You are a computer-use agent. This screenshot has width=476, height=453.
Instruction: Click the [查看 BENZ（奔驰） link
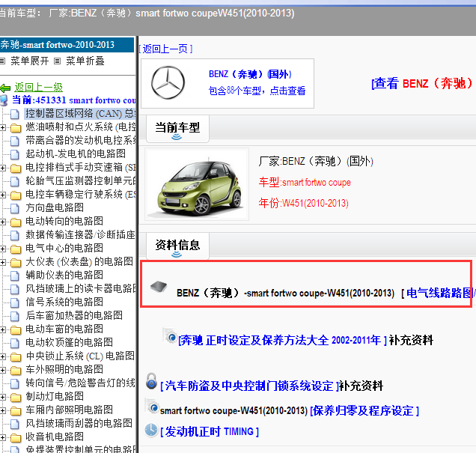coord(422,84)
